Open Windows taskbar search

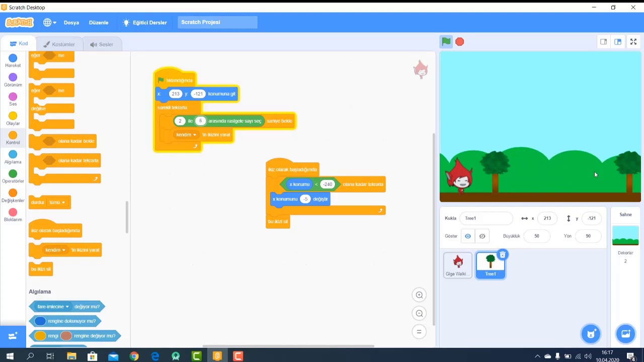click(x=30, y=356)
